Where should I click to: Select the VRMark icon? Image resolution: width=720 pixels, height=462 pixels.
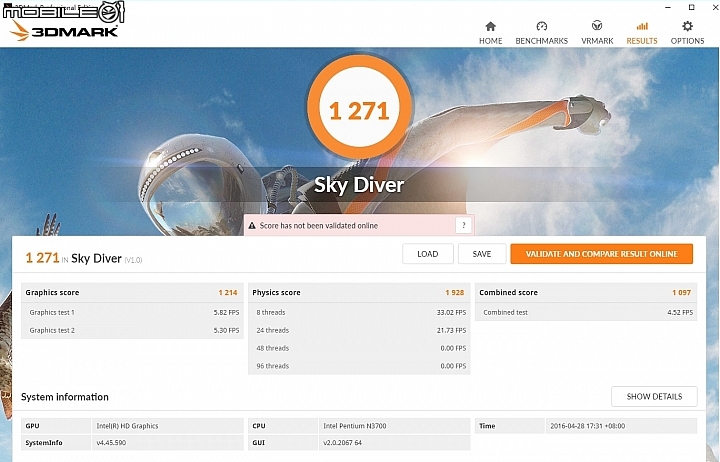(x=597, y=25)
